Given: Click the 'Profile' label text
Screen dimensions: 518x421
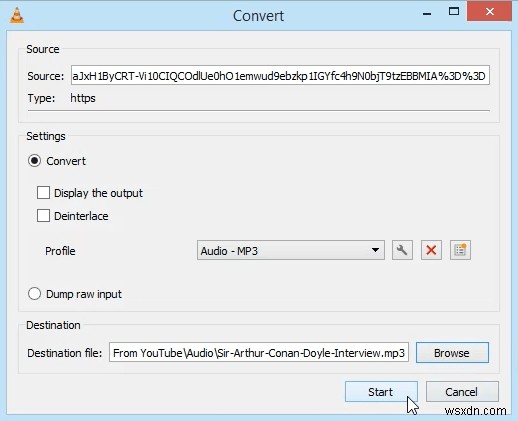Looking at the screenshot, I should 60,251.
